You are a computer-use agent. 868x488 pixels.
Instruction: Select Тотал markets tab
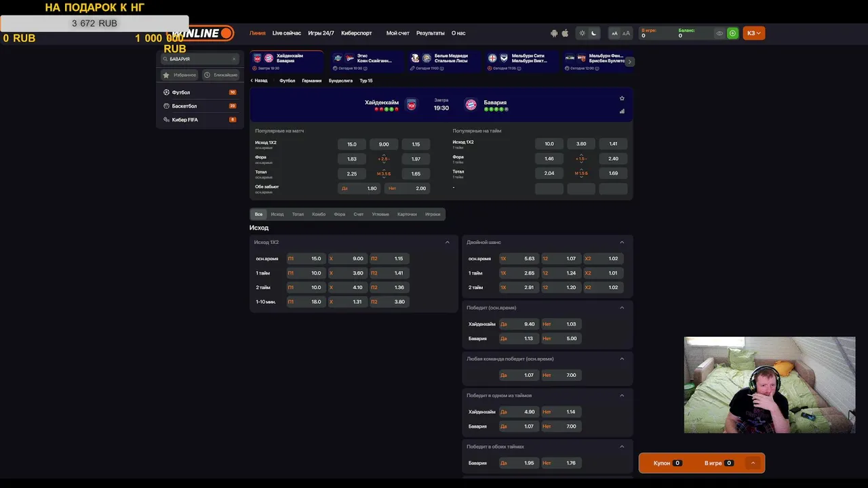pos(298,214)
